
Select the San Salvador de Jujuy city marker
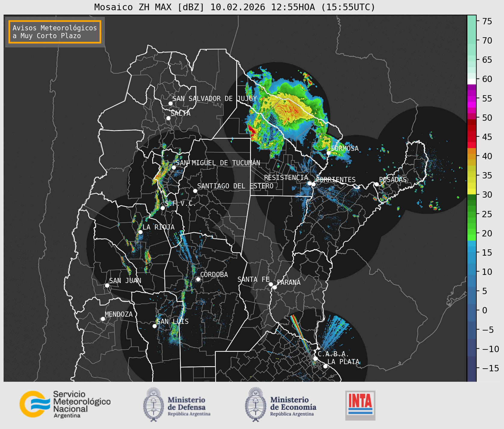(170, 103)
